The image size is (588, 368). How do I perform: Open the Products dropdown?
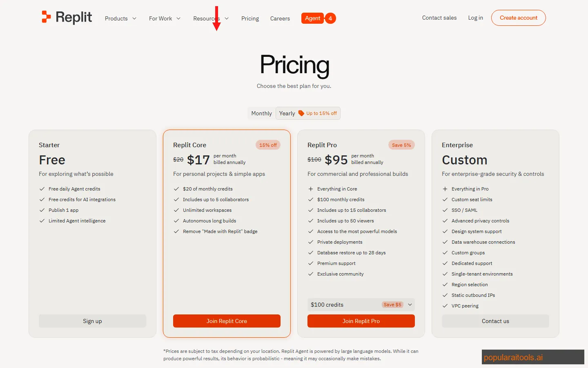120,18
